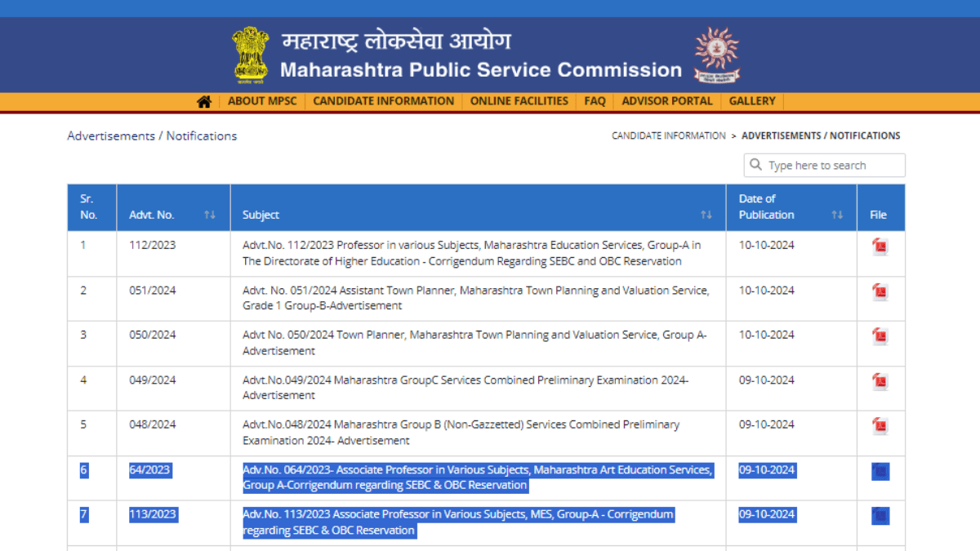Image resolution: width=980 pixels, height=551 pixels.
Task: Open PDF file for Advt. 050/2024
Action: coord(880,336)
